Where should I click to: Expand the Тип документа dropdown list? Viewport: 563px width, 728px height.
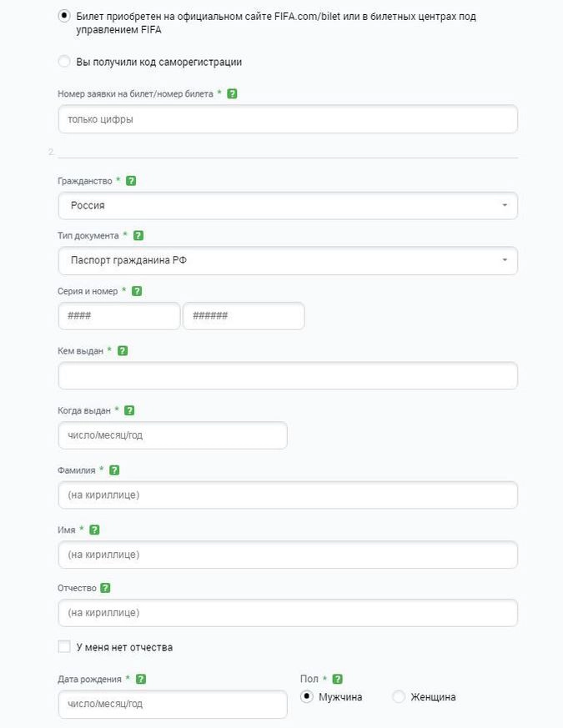288,261
